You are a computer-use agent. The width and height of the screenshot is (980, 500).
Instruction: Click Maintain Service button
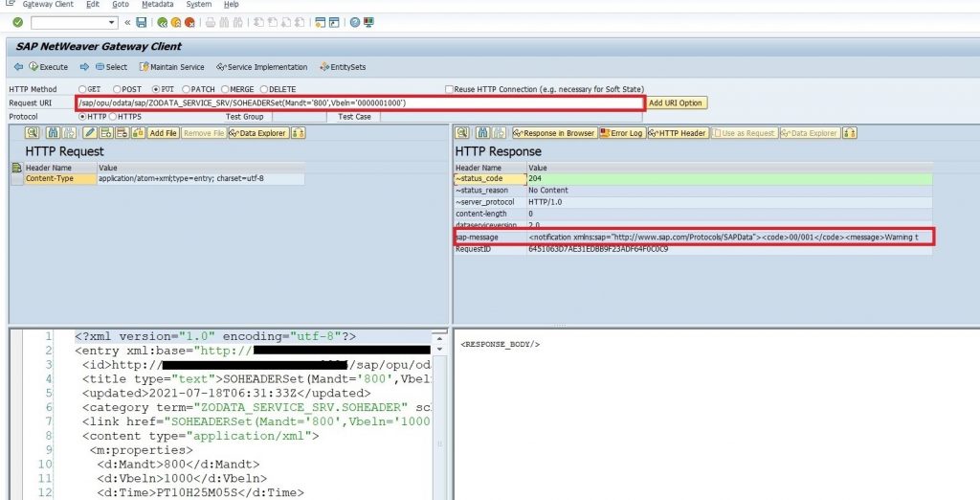[x=172, y=67]
